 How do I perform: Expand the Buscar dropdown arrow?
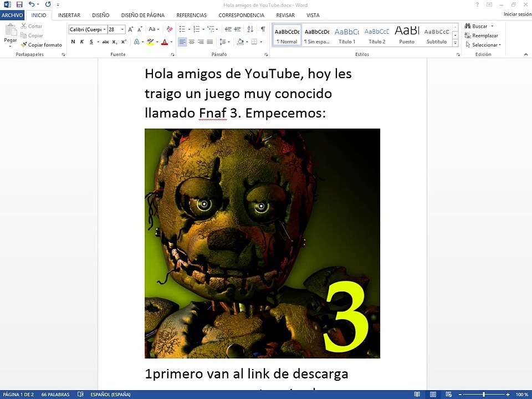[492, 26]
